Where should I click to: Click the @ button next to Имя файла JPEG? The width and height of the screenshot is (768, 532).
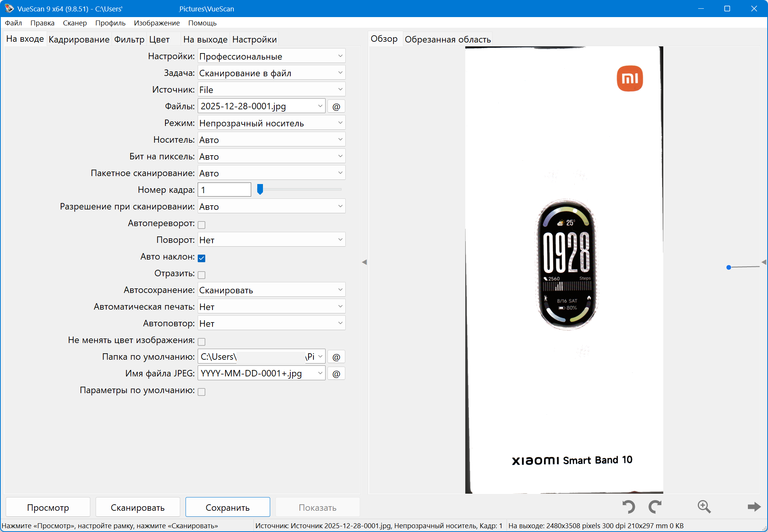[x=336, y=374]
